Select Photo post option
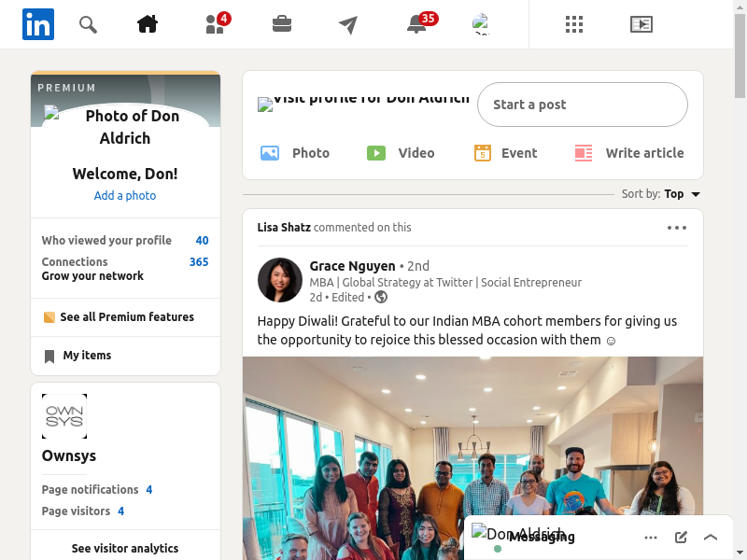Viewport: 747px width, 560px height. coord(295,153)
